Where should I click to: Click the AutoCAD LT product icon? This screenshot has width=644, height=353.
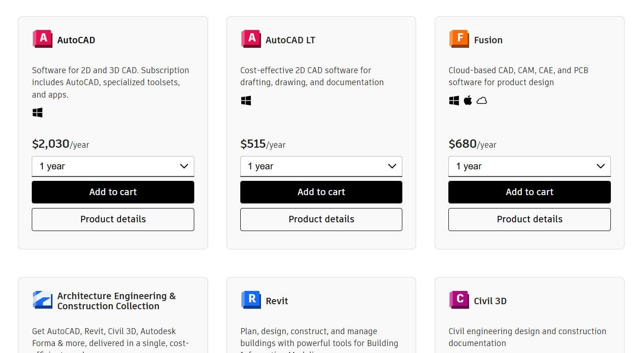tap(250, 39)
